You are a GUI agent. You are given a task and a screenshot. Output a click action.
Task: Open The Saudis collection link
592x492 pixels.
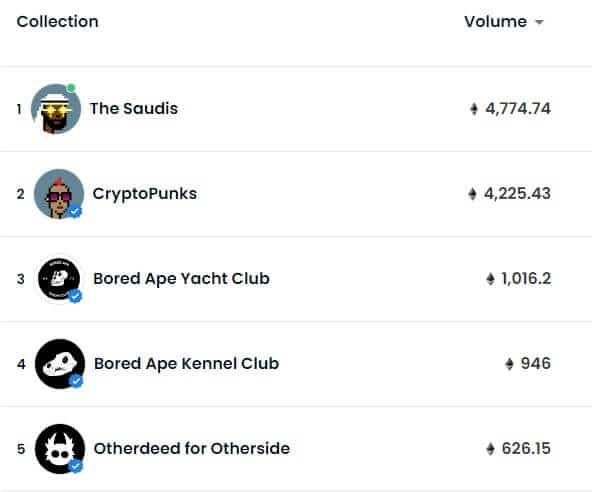134,109
